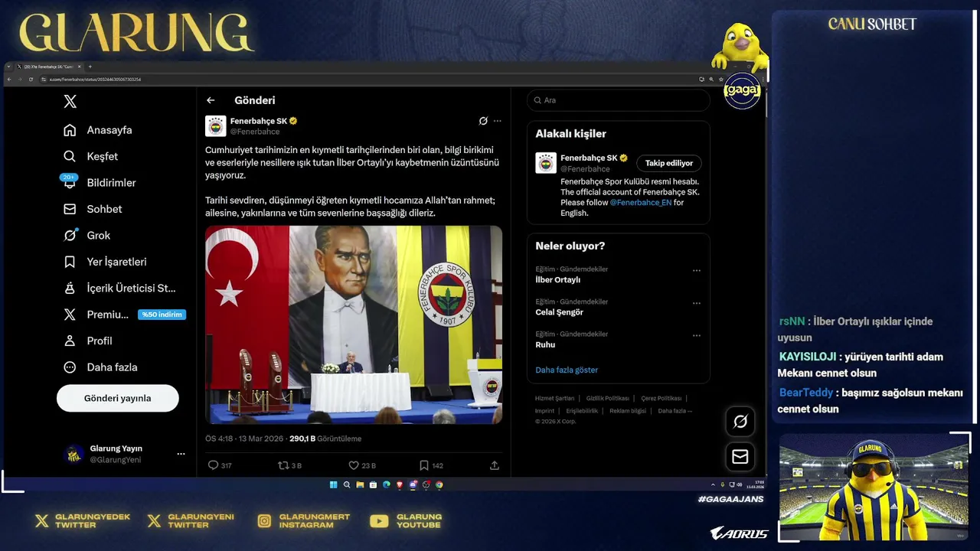Open taskbar Search icon
Viewport: 980px width, 551px height.
coord(347,484)
